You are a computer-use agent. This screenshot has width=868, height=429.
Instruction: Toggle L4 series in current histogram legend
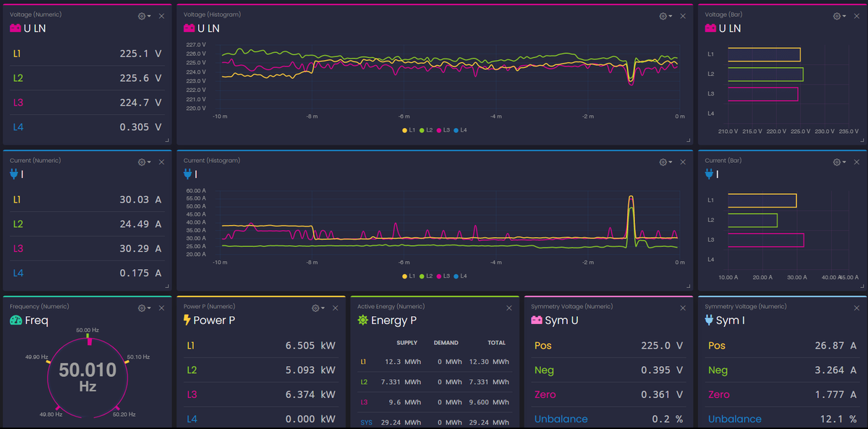click(461, 276)
